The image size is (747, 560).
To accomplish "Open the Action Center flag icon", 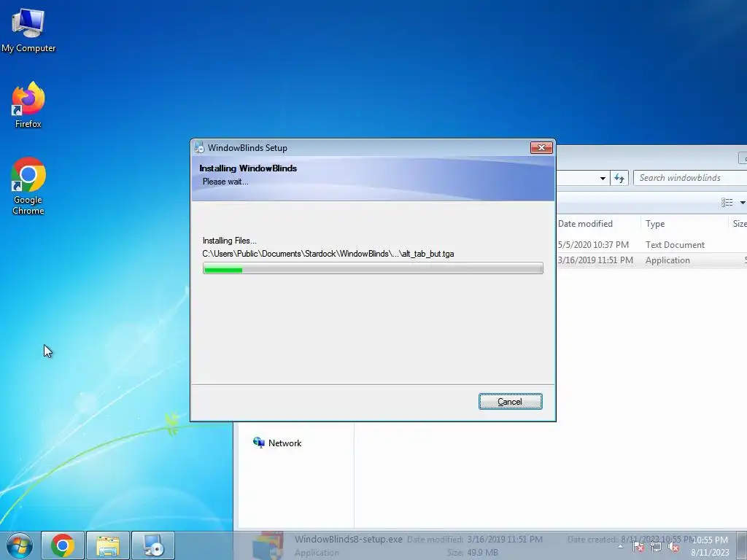I will tap(638, 547).
